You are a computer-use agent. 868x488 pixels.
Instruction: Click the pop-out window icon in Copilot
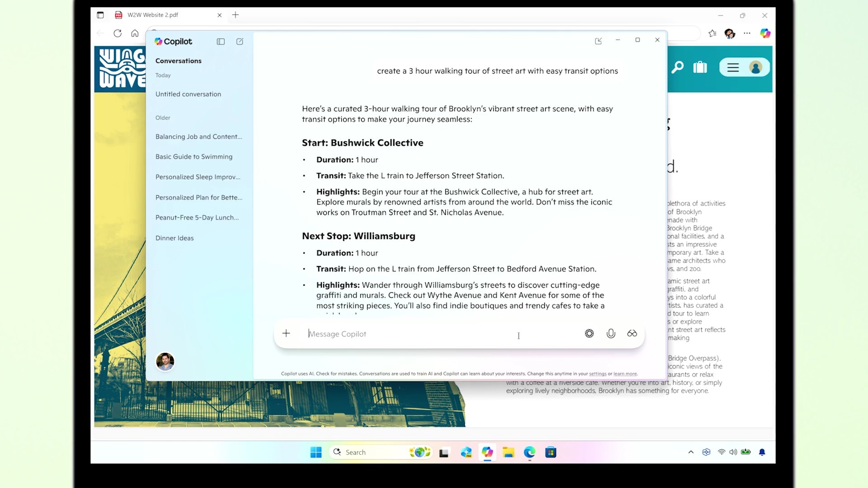pos(599,41)
